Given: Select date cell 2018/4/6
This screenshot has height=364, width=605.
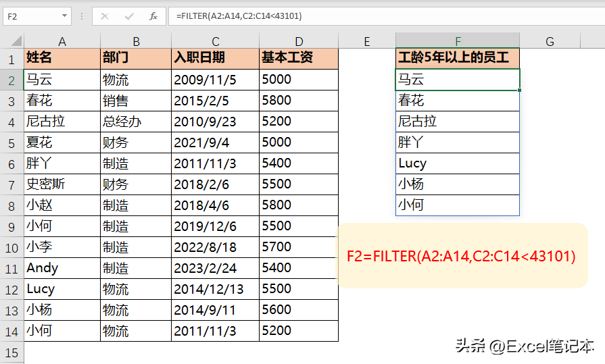Looking at the screenshot, I should coord(216,205).
